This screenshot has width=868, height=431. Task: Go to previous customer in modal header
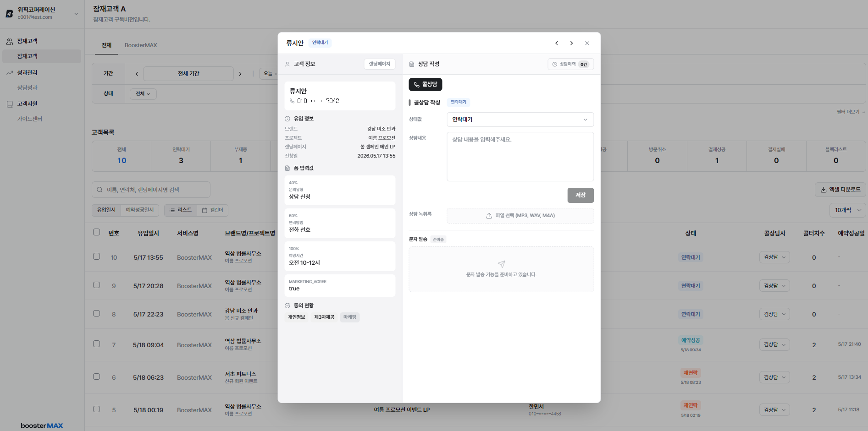[557, 43]
